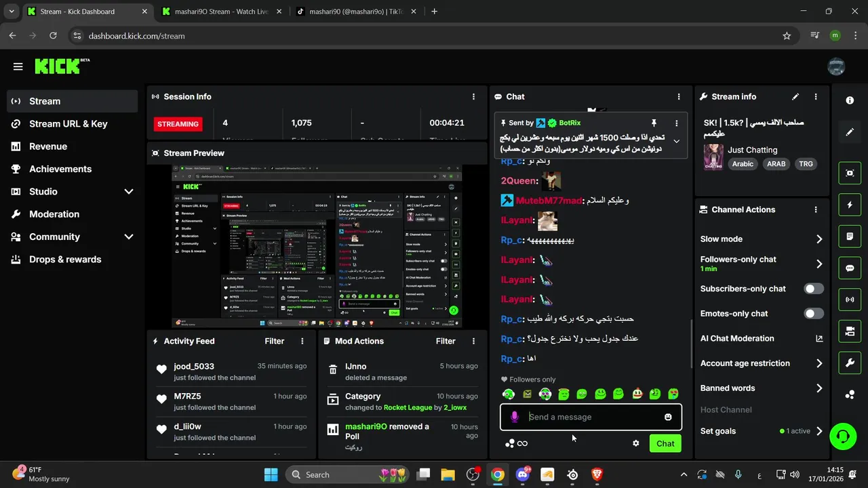Open the Kick home logo
The height and width of the screenshot is (488, 868).
tap(62, 66)
